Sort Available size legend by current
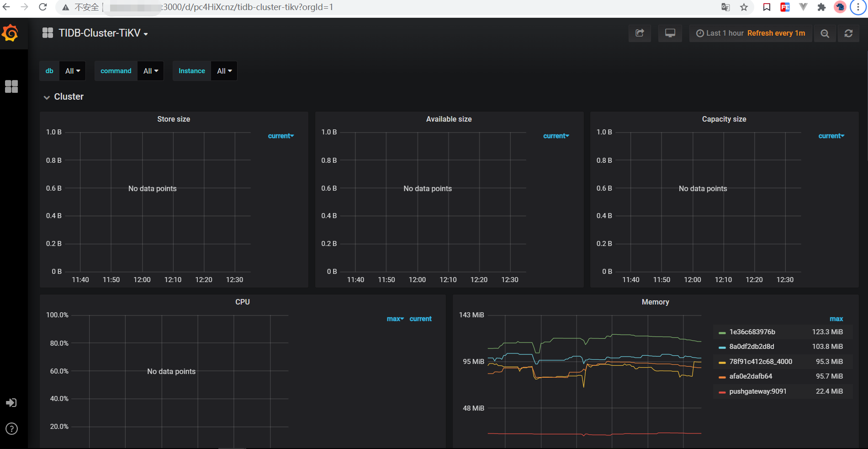 coord(556,136)
